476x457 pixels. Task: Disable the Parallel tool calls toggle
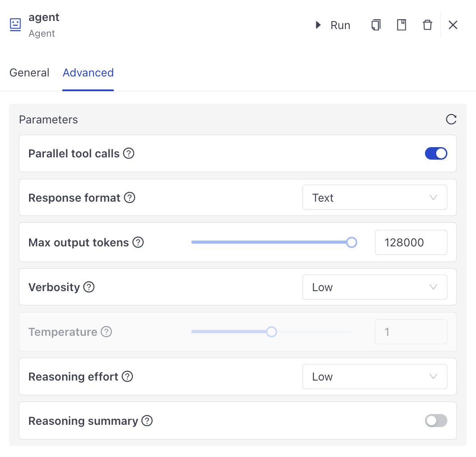tap(436, 153)
